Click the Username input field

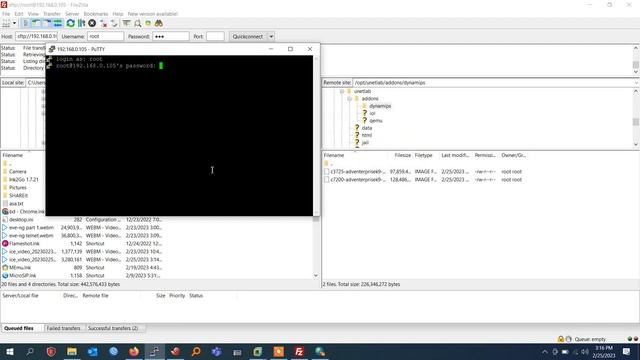(105, 36)
